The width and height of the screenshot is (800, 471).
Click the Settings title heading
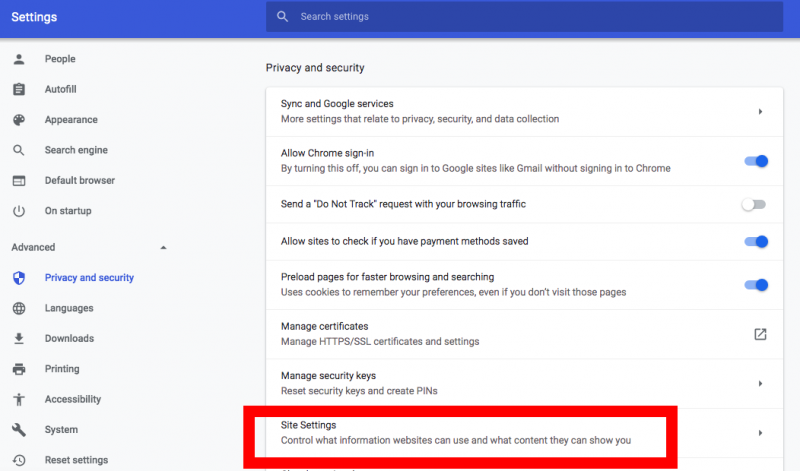pos(34,17)
